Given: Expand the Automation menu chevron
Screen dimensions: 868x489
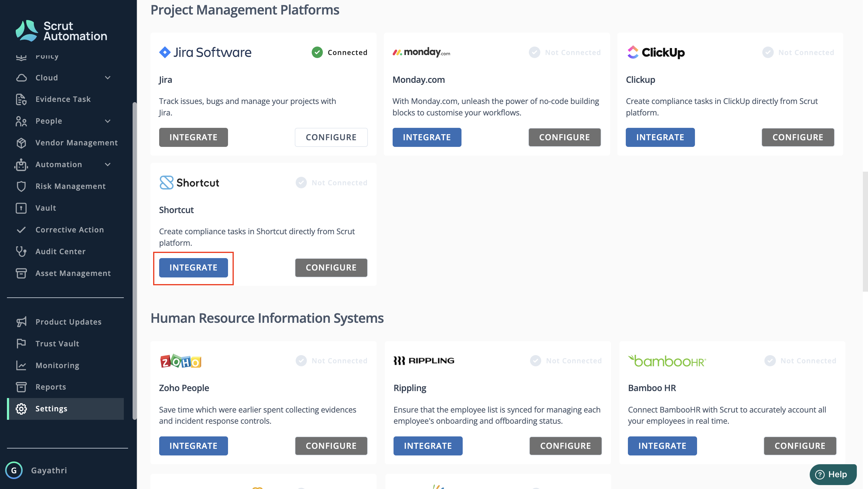Looking at the screenshot, I should tap(108, 165).
